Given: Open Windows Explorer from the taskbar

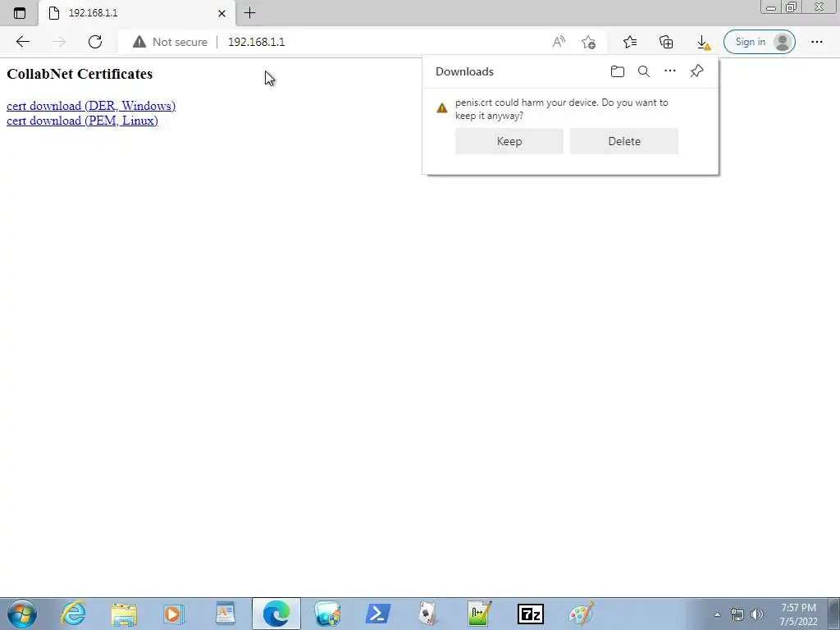Looking at the screenshot, I should [124, 614].
